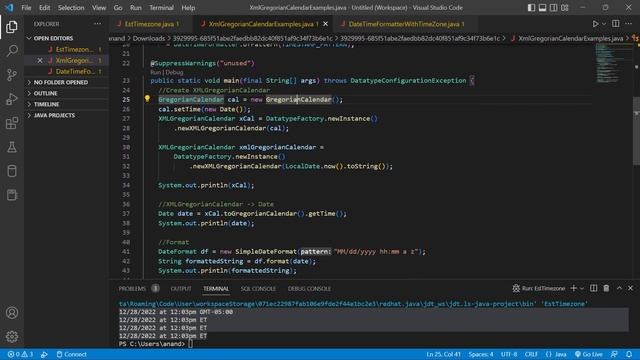Open notifications bell in status bar

[x=629, y=354]
